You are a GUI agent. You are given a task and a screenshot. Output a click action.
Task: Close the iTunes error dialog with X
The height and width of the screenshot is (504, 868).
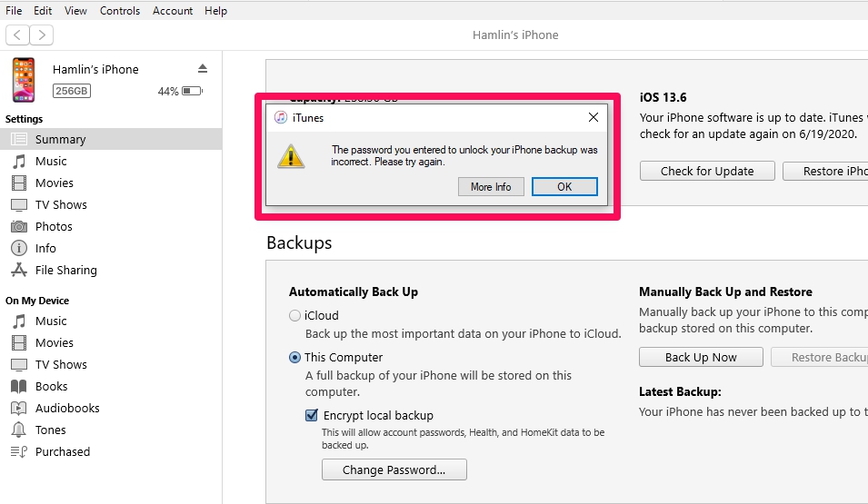[x=593, y=117]
